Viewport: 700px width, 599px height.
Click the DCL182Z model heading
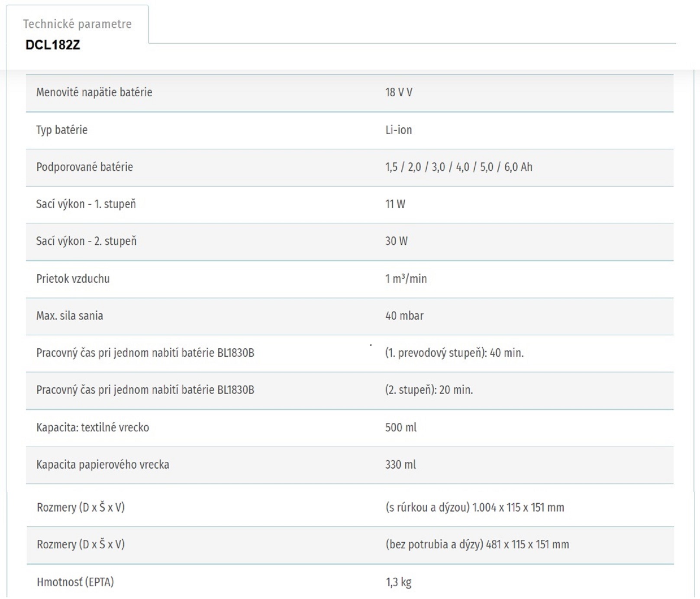(x=53, y=45)
